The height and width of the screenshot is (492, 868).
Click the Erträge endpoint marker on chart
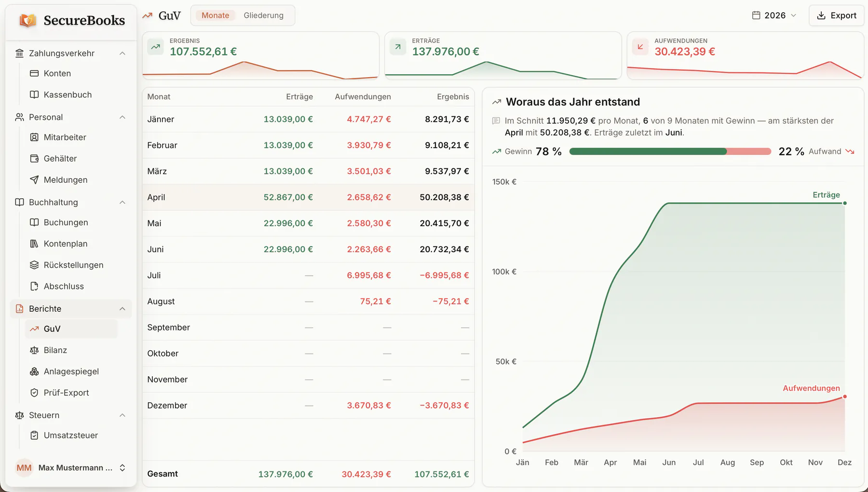845,203
